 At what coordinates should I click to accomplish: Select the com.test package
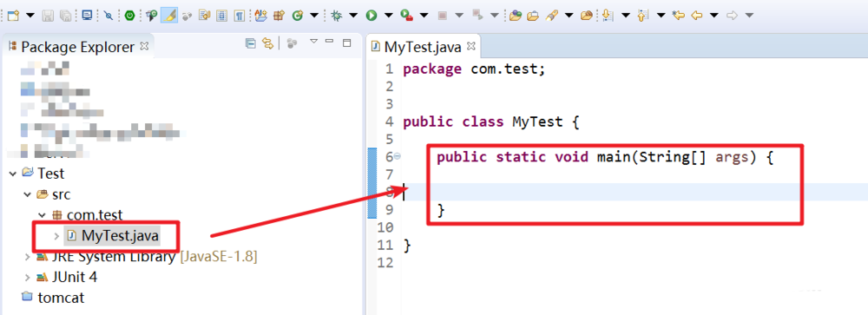(88, 215)
